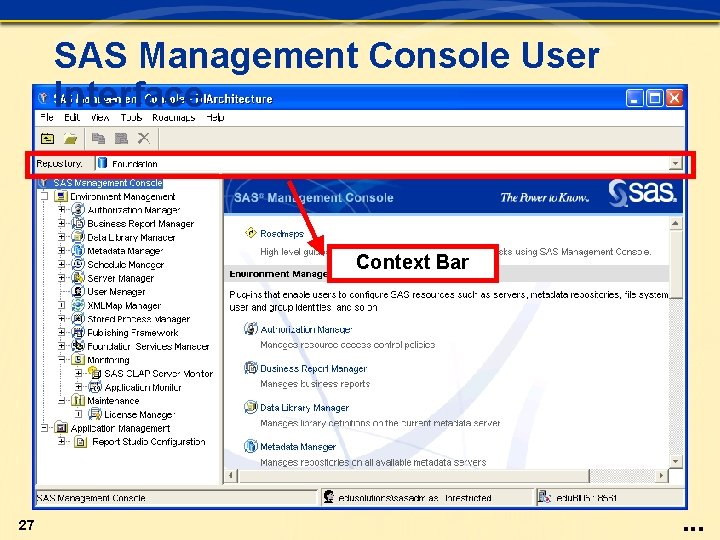
Task: Click the Roadmaps icon in right pane
Action: pyautogui.click(x=251, y=233)
